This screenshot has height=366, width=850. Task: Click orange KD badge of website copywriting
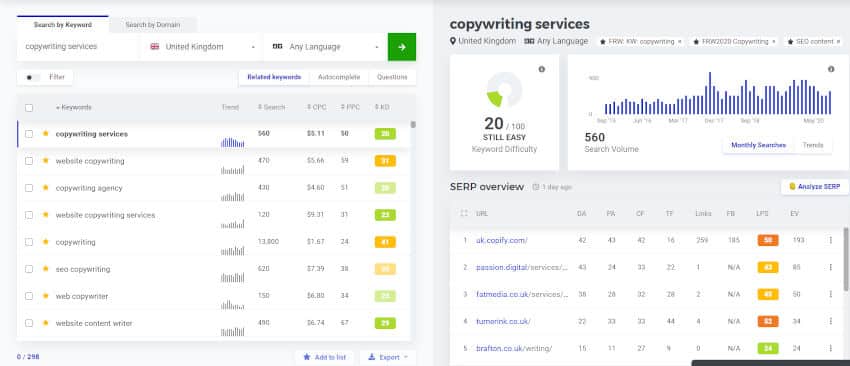click(385, 161)
